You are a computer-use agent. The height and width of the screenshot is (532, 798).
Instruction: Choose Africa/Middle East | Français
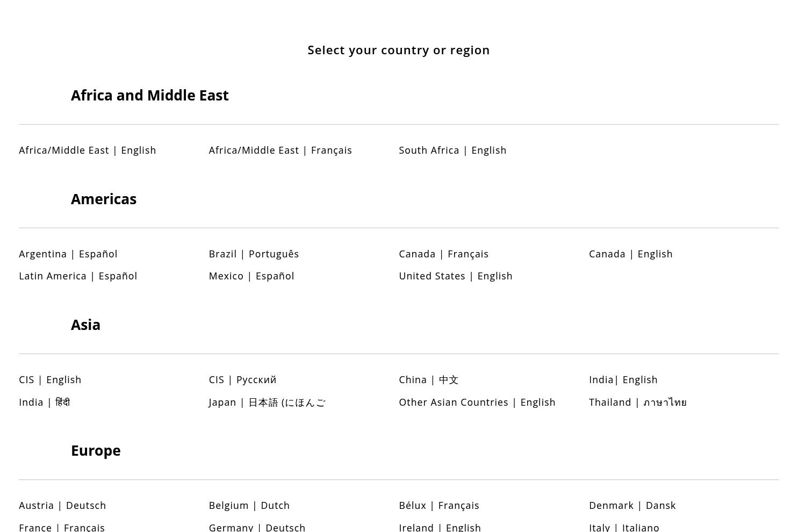tap(281, 150)
